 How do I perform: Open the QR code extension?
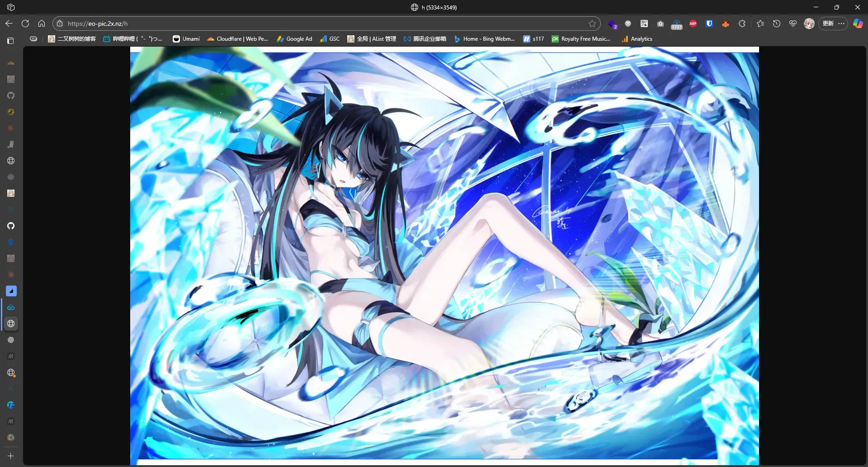click(x=644, y=24)
